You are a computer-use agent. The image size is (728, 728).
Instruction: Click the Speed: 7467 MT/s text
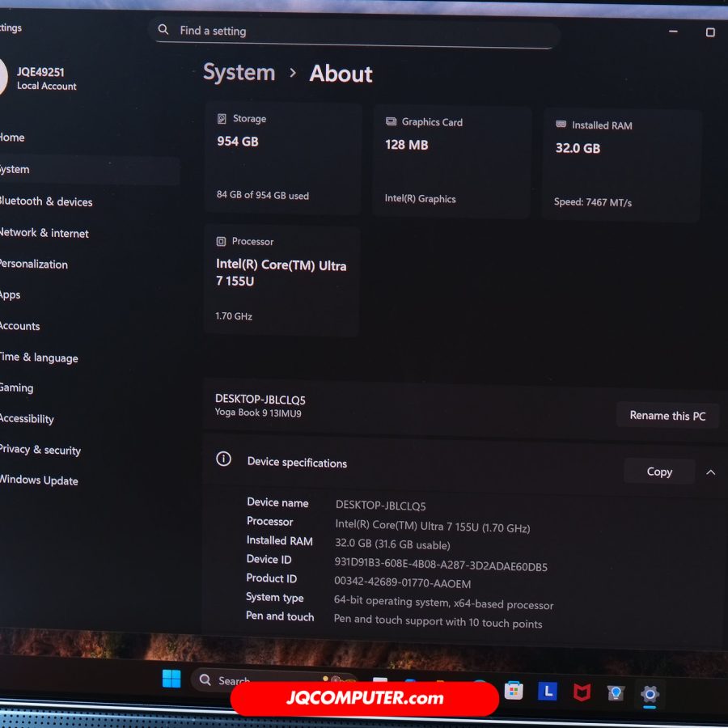tap(592, 202)
